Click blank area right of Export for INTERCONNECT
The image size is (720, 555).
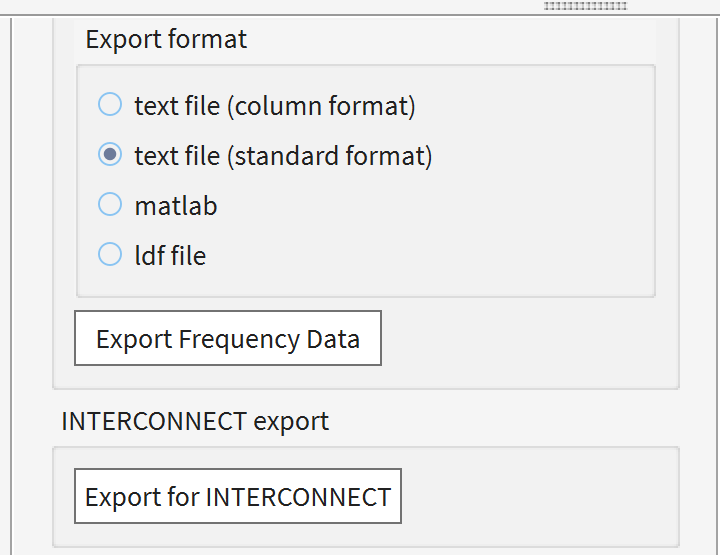click(x=540, y=496)
